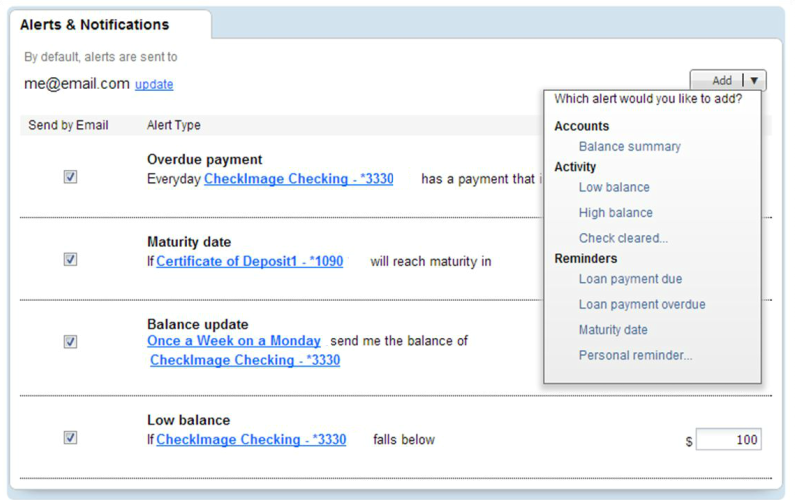Select High balance alert option
Image resolution: width=796 pixels, height=500 pixels.
click(615, 213)
